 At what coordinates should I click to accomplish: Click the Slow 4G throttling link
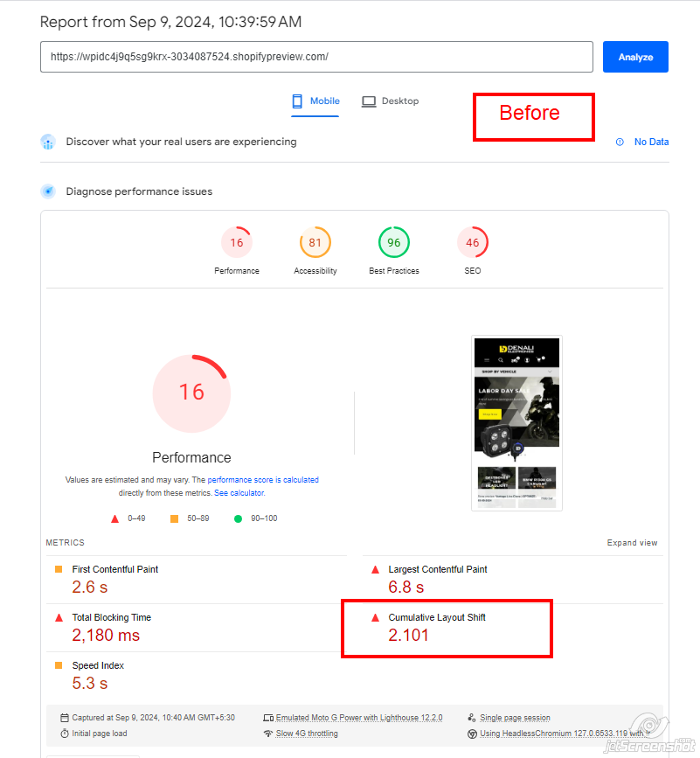[307, 734]
